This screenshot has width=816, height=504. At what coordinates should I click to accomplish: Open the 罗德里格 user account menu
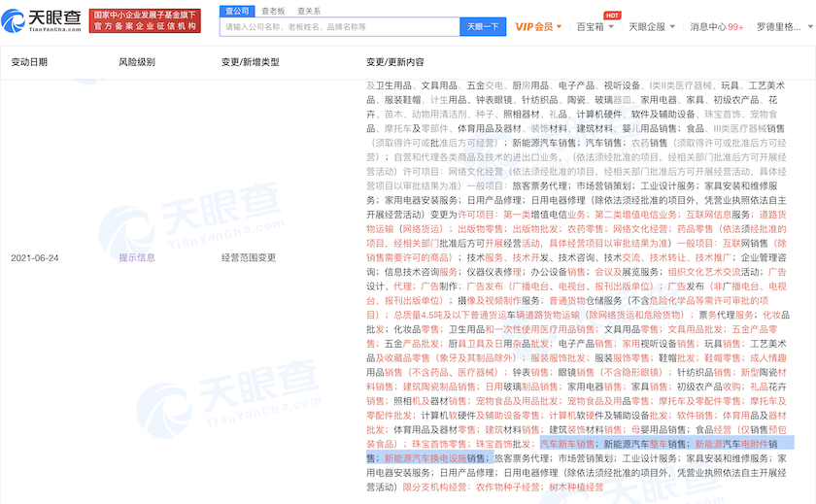point(784,26)
